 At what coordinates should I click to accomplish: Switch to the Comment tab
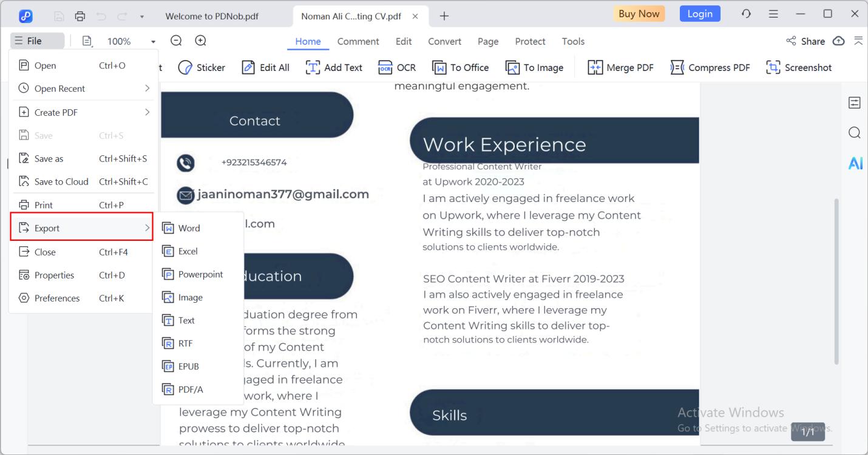(358, 41)
